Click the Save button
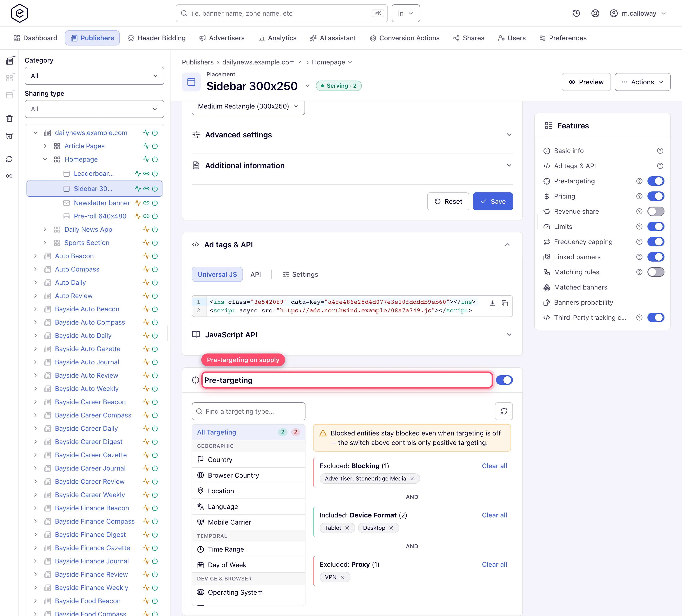 point(493,201)
